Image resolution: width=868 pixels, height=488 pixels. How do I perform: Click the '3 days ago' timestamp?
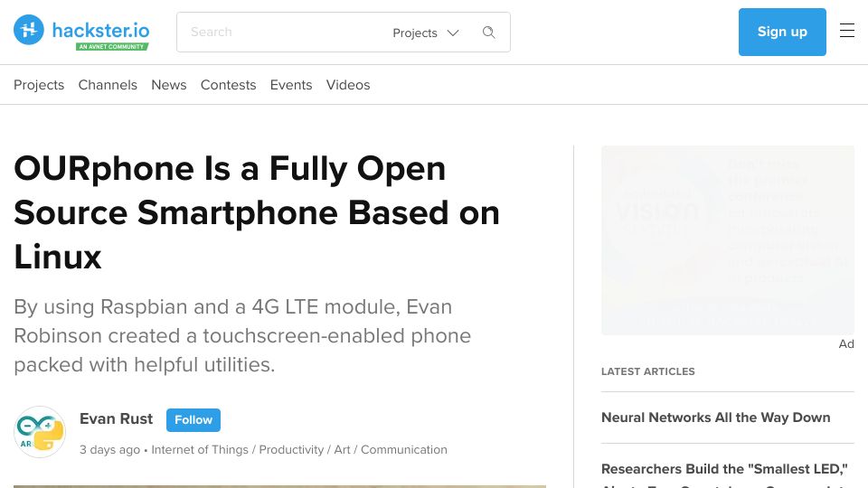point(109,450)
